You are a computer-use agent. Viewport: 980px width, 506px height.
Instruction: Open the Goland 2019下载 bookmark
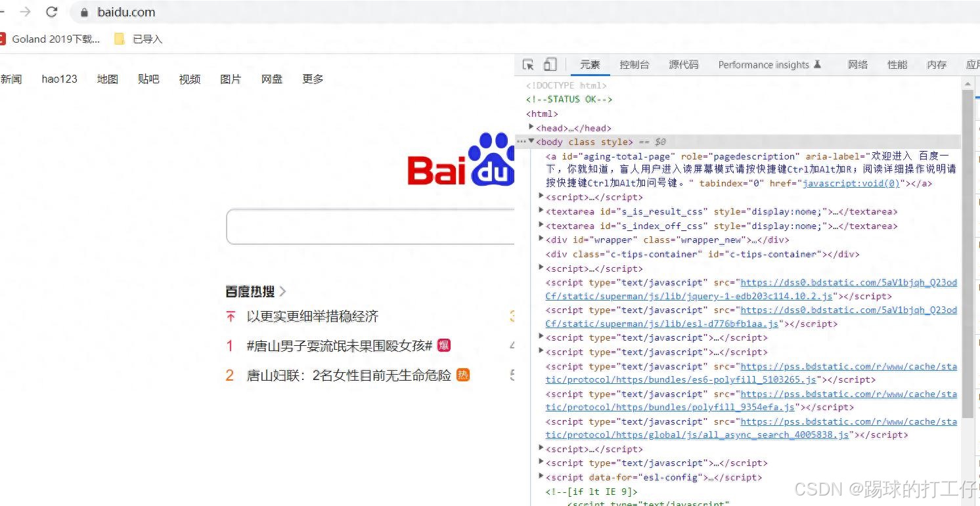(x=51, y=39)
